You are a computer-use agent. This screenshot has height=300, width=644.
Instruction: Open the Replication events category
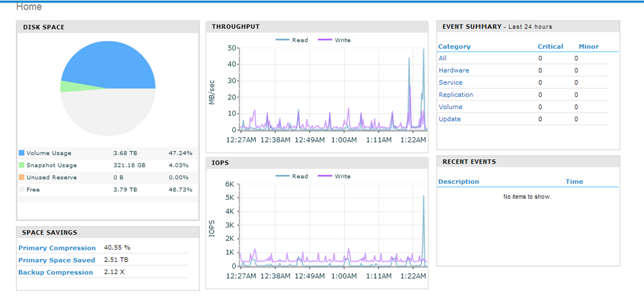(x=456, y=95)
